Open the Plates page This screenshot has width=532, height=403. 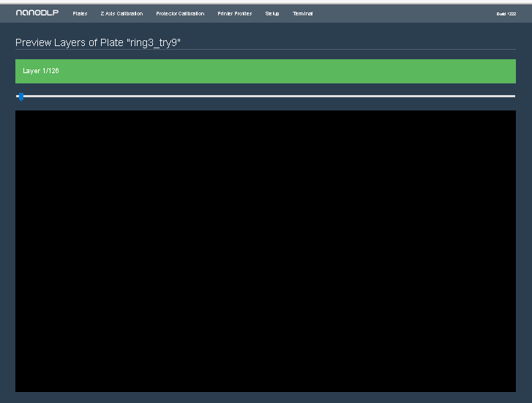(80, 14)
